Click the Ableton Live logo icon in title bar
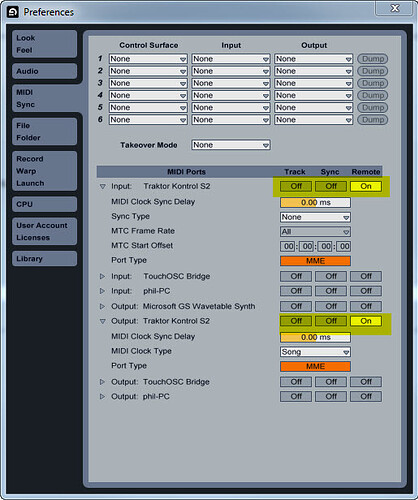This screenshot has width=418, height=500. point(13,12)
